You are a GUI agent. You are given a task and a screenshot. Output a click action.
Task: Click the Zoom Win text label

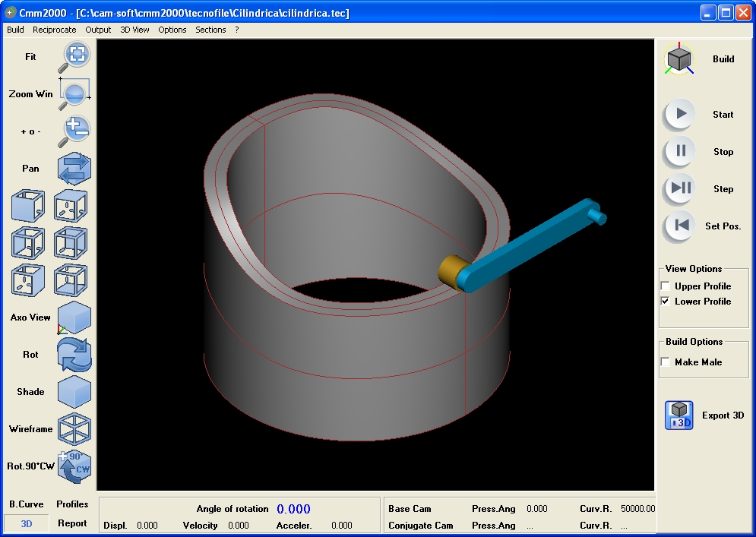30,94
